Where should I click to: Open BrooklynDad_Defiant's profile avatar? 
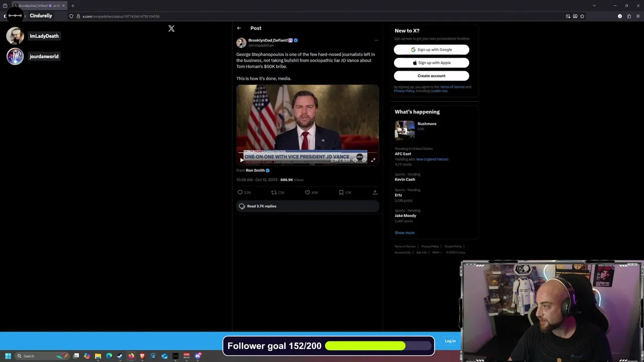click(242, 43)
